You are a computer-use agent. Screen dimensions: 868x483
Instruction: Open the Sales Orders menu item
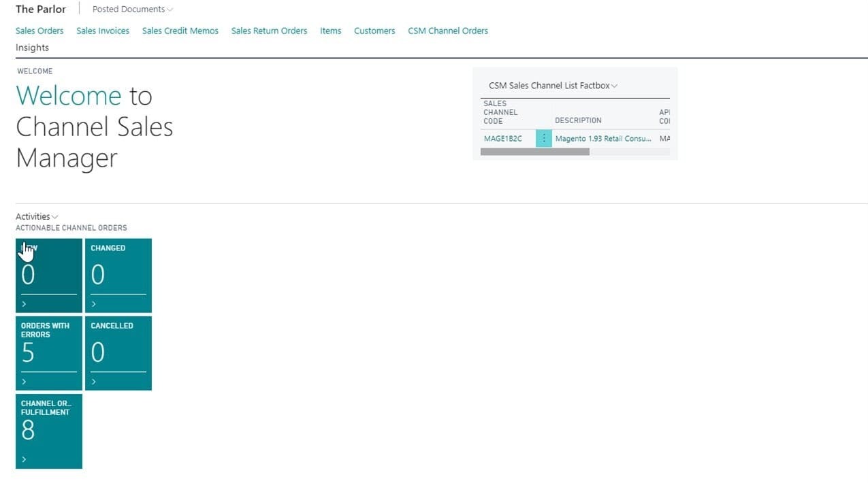39,31
